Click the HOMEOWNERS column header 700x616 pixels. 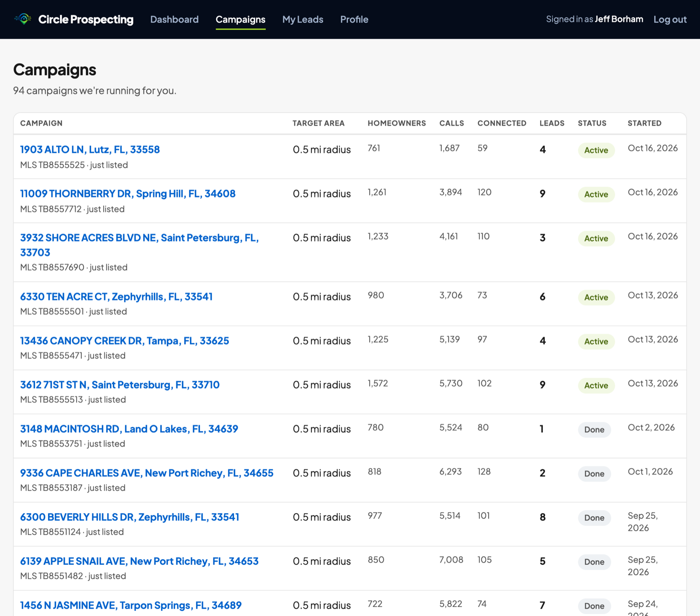[x=396, y=123]
